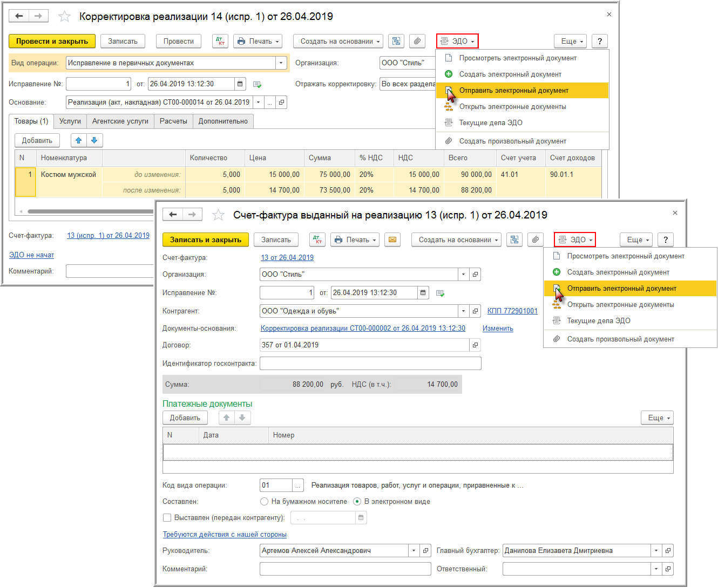Click Провести button
The width and height of the screenshot is (718, 588).
coord(179,42)
